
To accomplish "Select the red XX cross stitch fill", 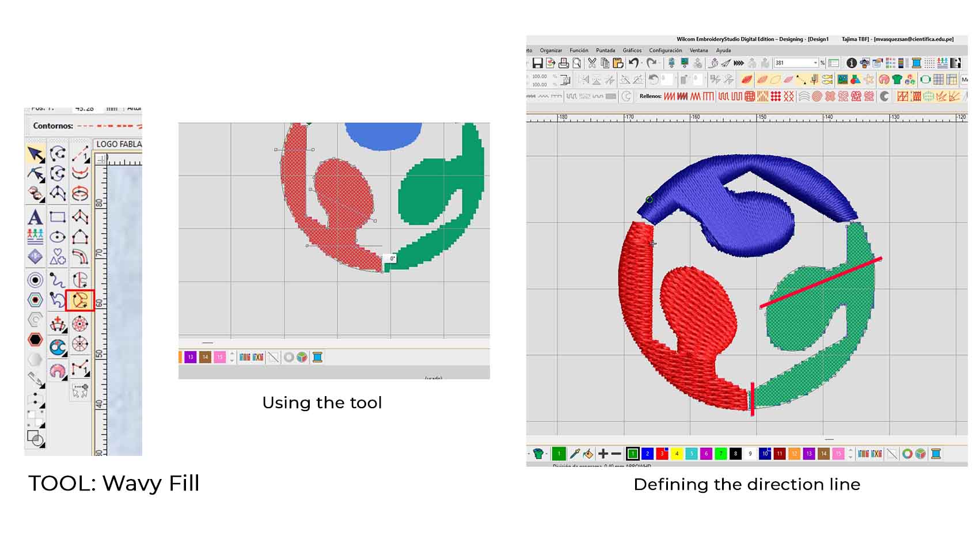I will [x=788, y=96].
